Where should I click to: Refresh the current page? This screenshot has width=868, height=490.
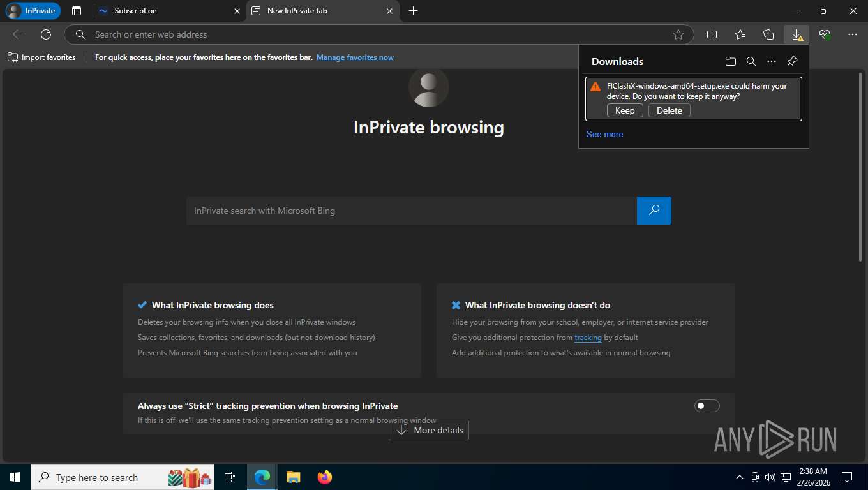[46, 34]
